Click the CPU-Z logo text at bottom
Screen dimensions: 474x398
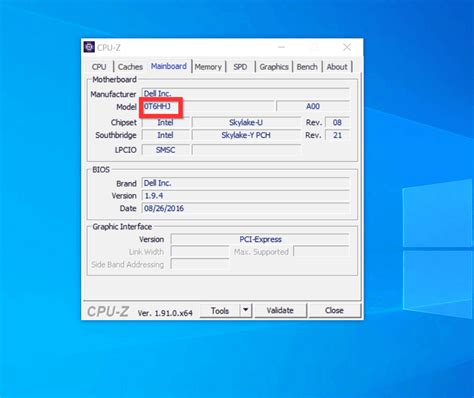(x=108, y=311)
